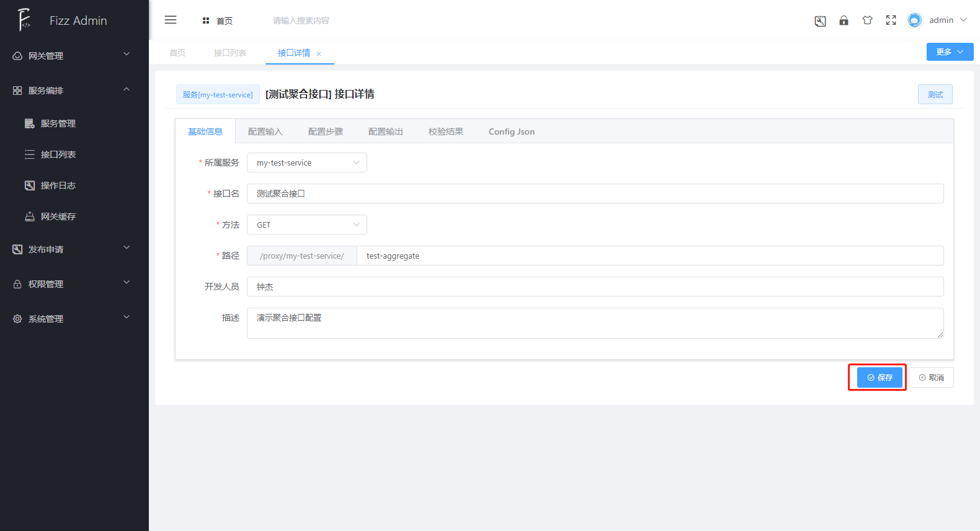Click the 网关管理 cloud icon
This screenshot has height=531, width=980.
pyautogui.click(x=17, y=56)
